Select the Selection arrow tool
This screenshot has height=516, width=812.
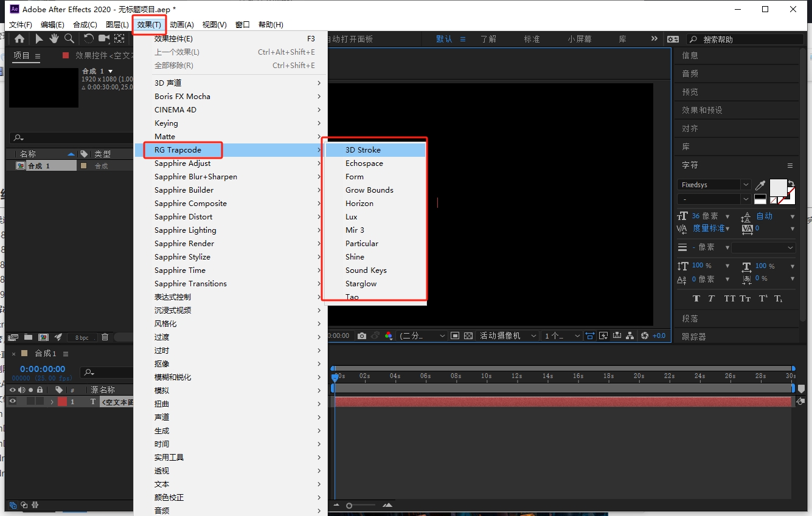39,38
